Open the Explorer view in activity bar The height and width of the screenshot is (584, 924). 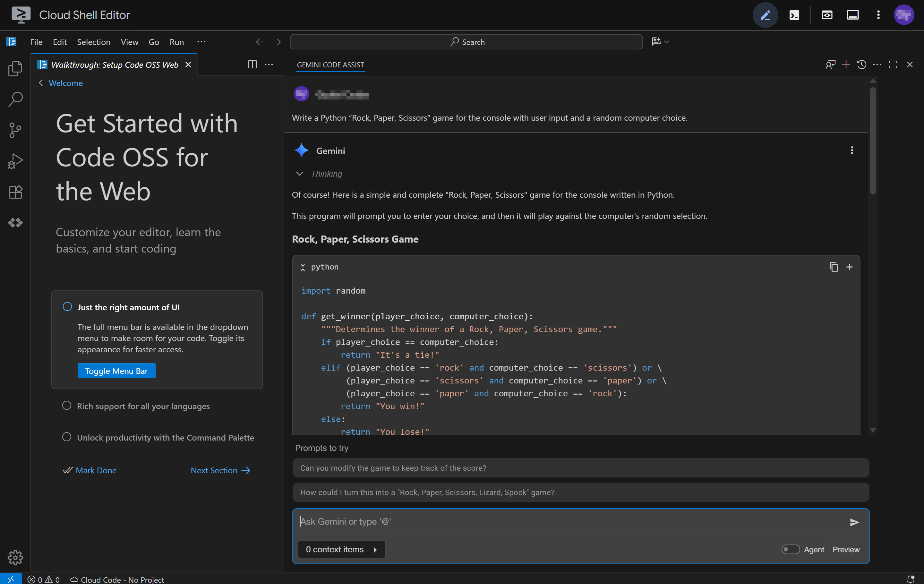(x=15, y=68)
